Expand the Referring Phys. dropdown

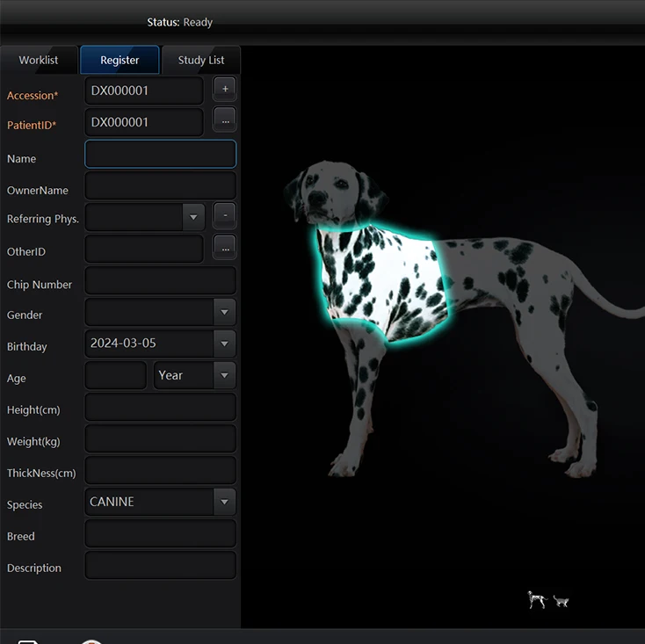pyautogui.click(x=193, y=217)
